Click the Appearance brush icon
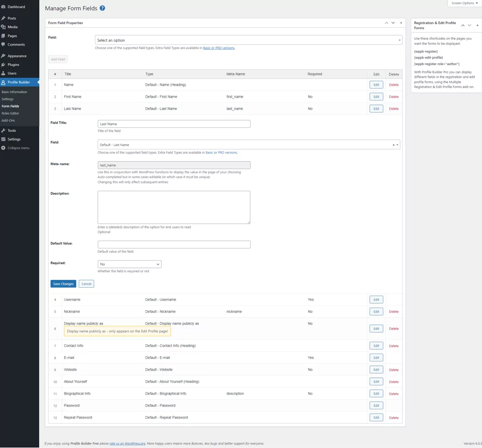482x448 pixels. (3, 56)
